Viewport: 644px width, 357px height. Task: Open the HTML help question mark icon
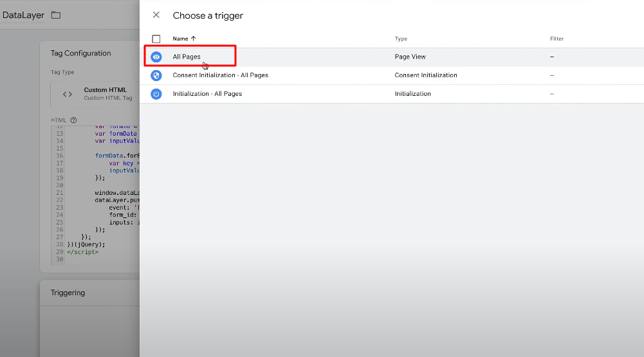point(73,120)
